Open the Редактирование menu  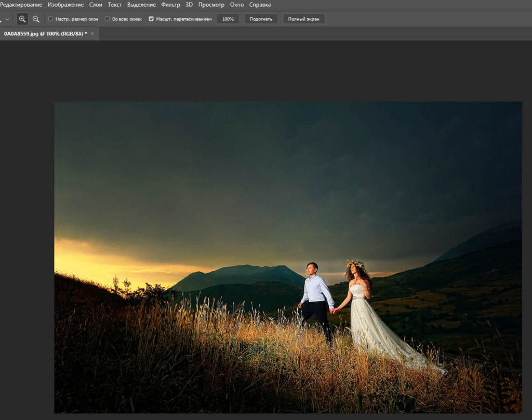pyautogui.click(x=21, y=5)
